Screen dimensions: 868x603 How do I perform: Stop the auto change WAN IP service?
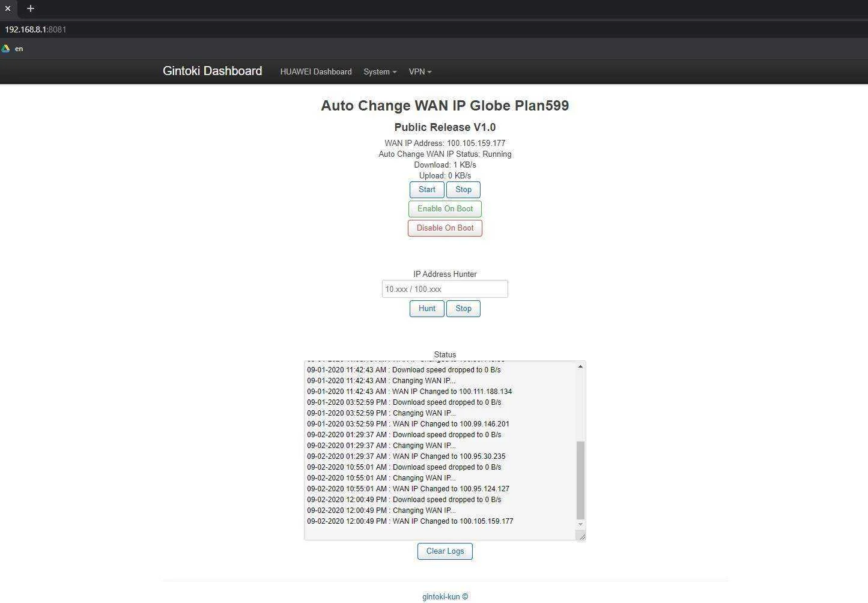coord(463,190)
